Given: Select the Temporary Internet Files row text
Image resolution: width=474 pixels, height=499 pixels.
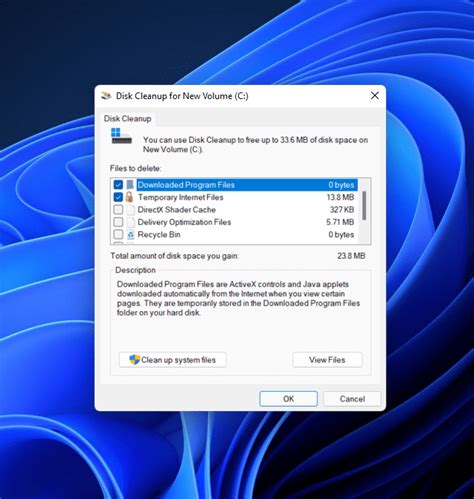Looking at the screenshot, I should pos(180,197).
